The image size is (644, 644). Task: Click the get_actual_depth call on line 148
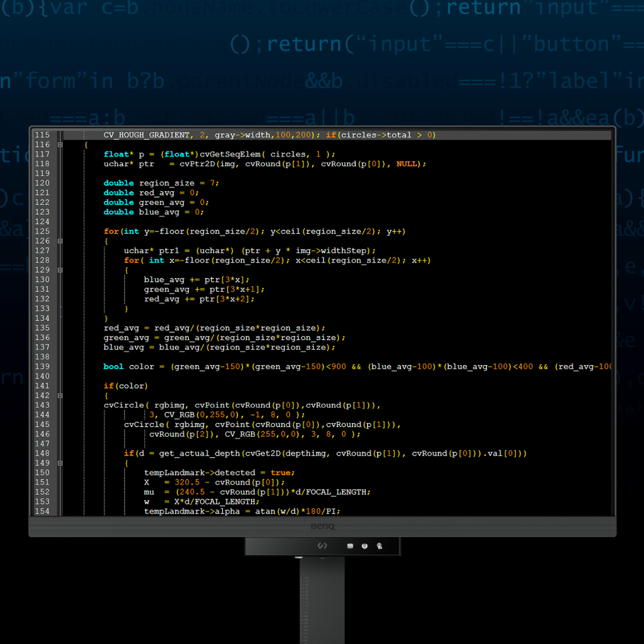click(x=200, y=454)
